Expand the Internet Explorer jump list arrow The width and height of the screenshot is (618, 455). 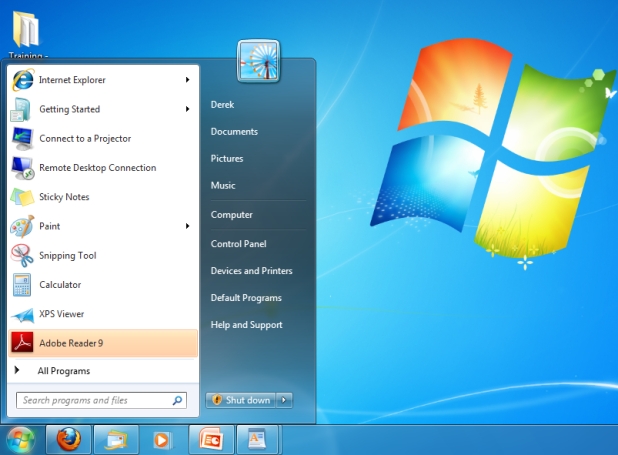coord(188,80)
